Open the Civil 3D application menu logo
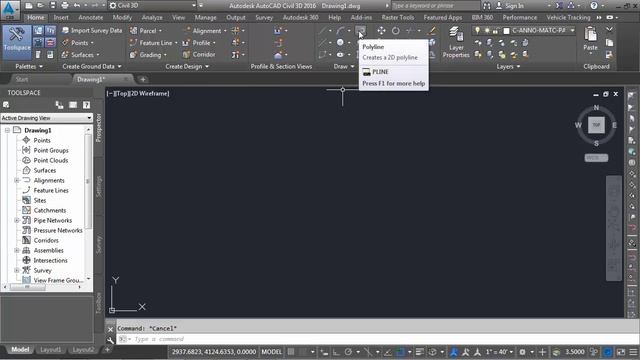 pyautogui.click(x=9, y=10)
